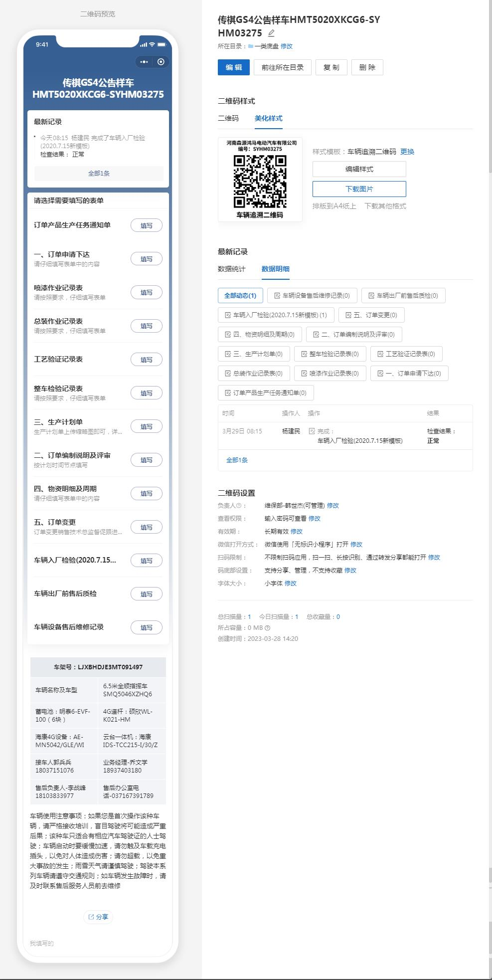Viewport: 492px width, 980px height.
Task: Filter by 车辆设备售后维修记录(0)
Action: (312, 295)
